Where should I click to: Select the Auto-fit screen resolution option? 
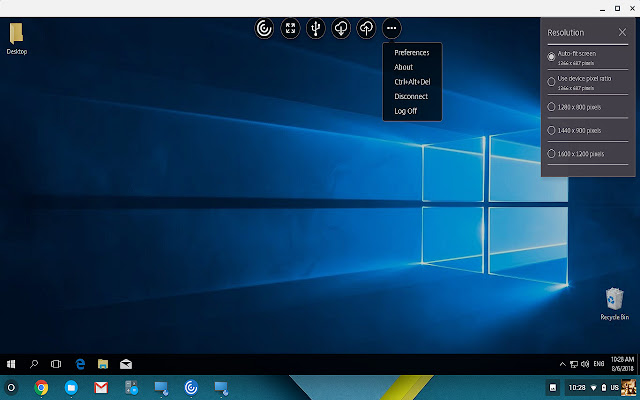pyautogui.click(x=552, y=56)
